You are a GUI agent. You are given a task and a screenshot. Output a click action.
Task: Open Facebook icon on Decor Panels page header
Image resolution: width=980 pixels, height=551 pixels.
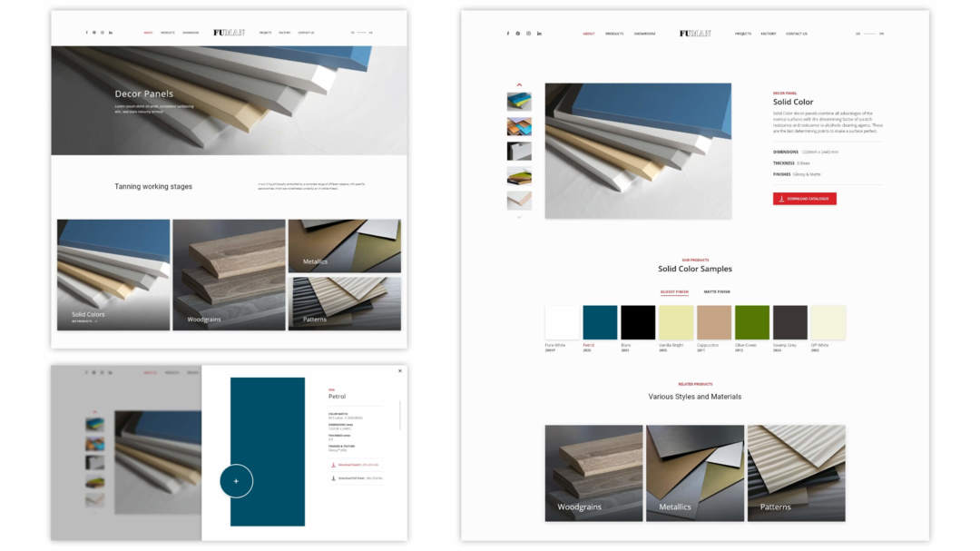[x=87, y=33]
